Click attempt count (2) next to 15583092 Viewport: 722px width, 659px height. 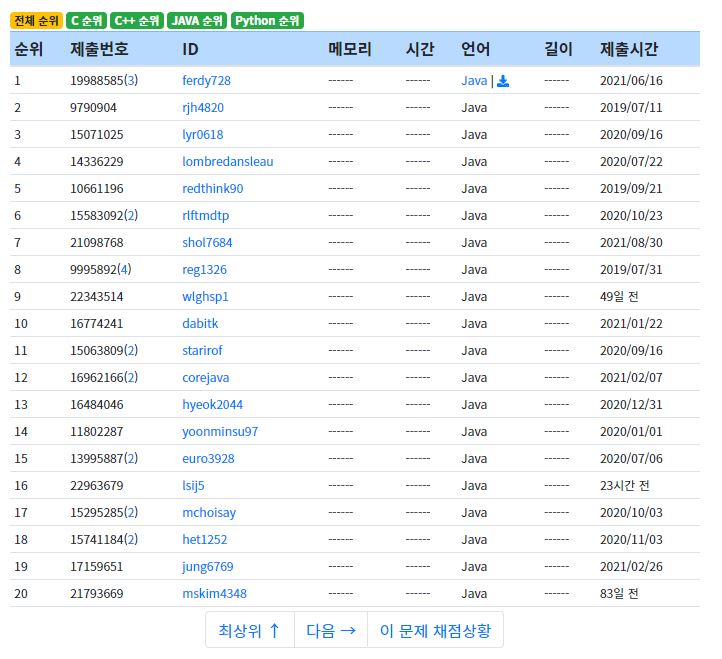tap(131, 216)
